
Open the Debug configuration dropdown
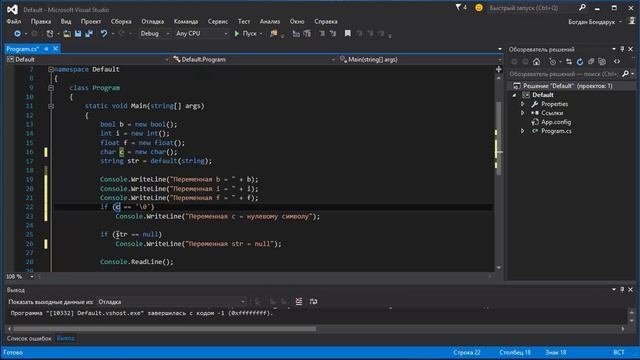[154, 33]
